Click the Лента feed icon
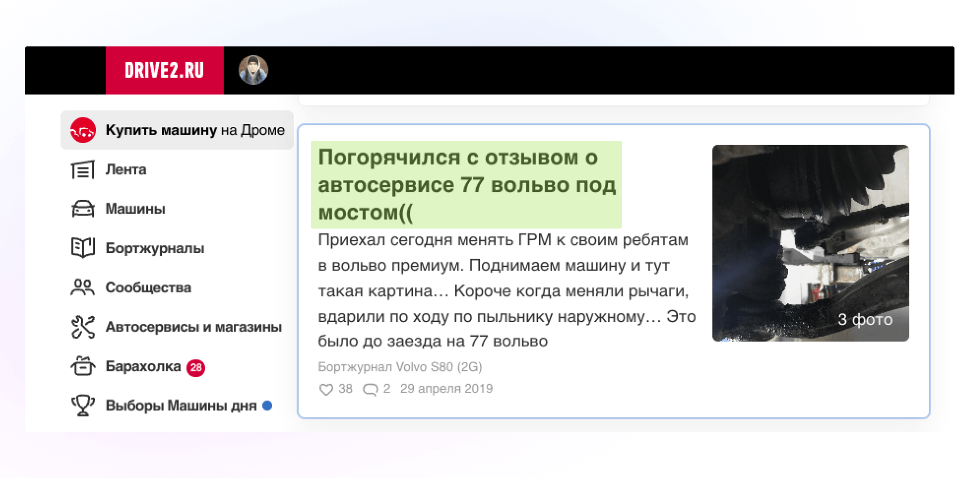980x478 pixels. click(x=83, y=169)
